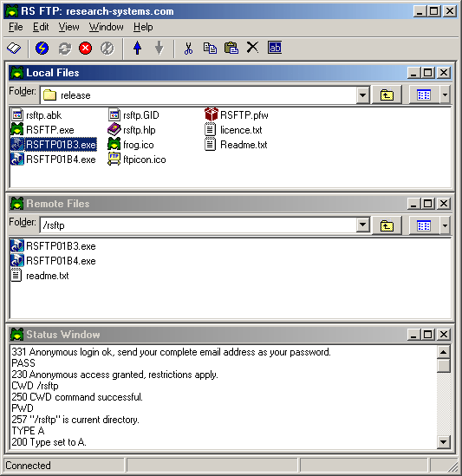Screen dimensions: 462x476
Task: Open the File menu
Action: pos(16,27)
